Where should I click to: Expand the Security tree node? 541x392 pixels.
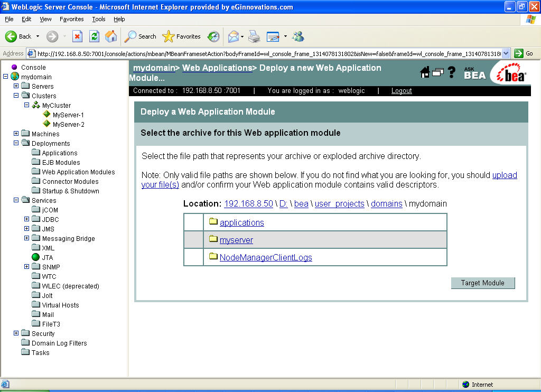pyautogui.click(x=16, y=333)
